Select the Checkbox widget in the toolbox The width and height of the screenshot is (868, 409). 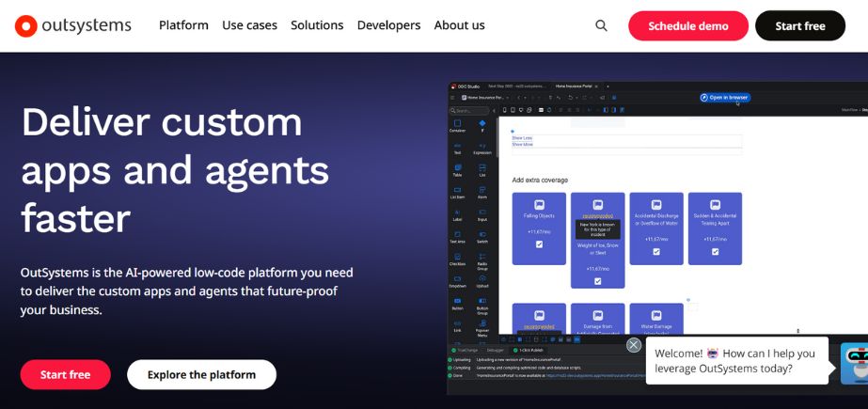coord(457,260)
